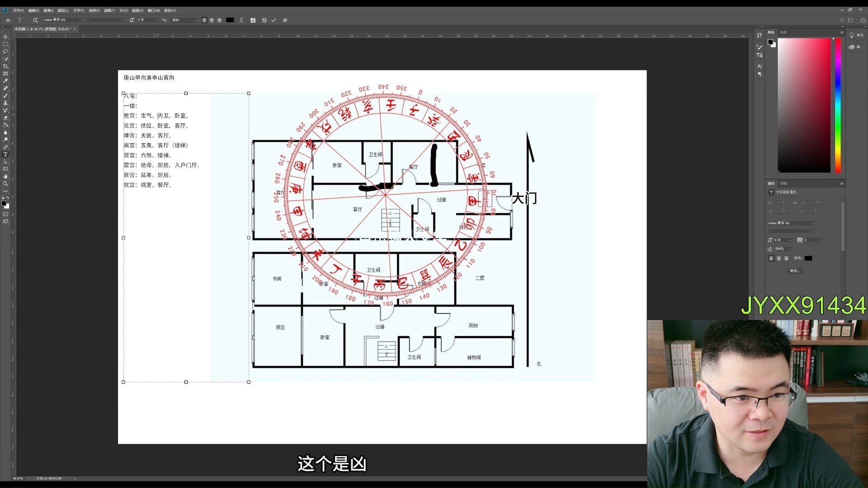Select the Lasso tool
Image resolution: width=868 pixels, height=488 pixels.
click(x=5, y=52)
